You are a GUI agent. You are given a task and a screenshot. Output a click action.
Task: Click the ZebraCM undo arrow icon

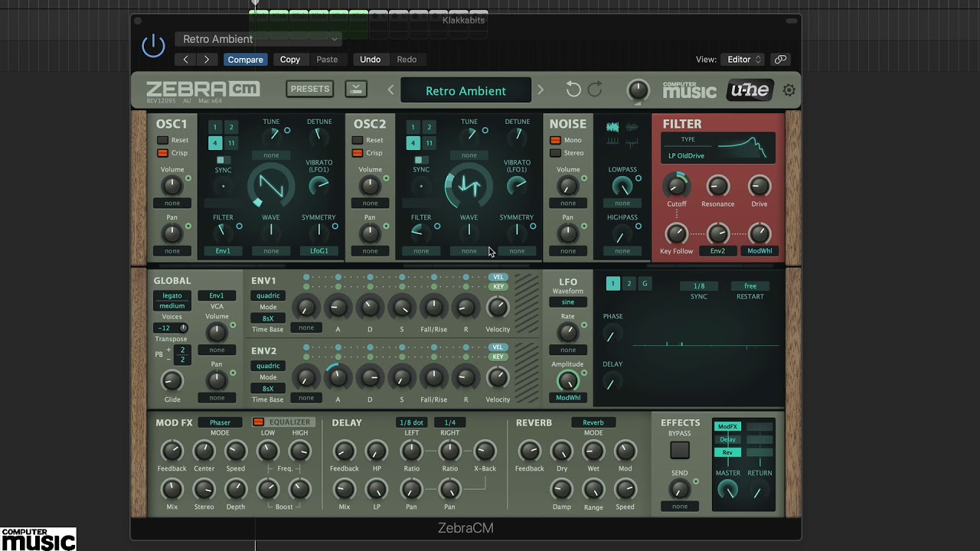point(573,90)
